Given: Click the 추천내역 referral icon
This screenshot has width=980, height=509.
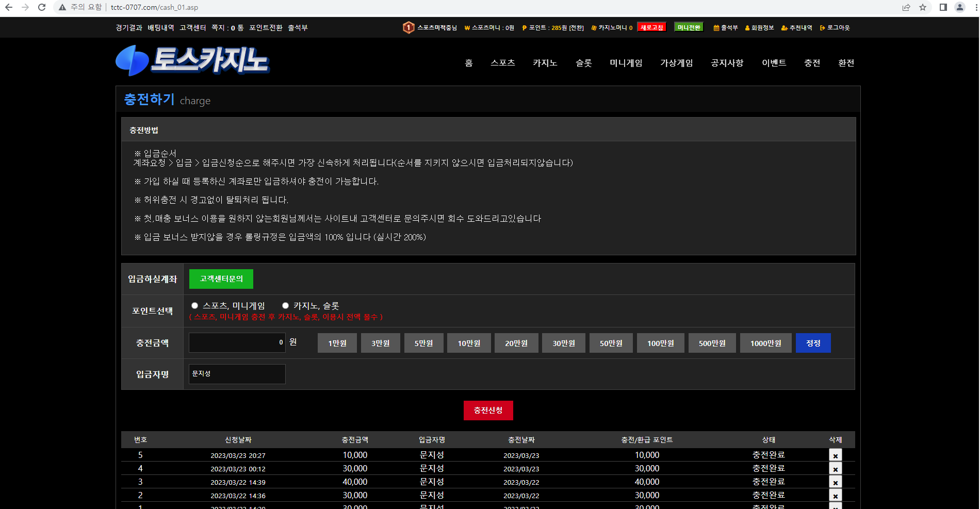Looking at the screenshot, I should tap(784, 28).
